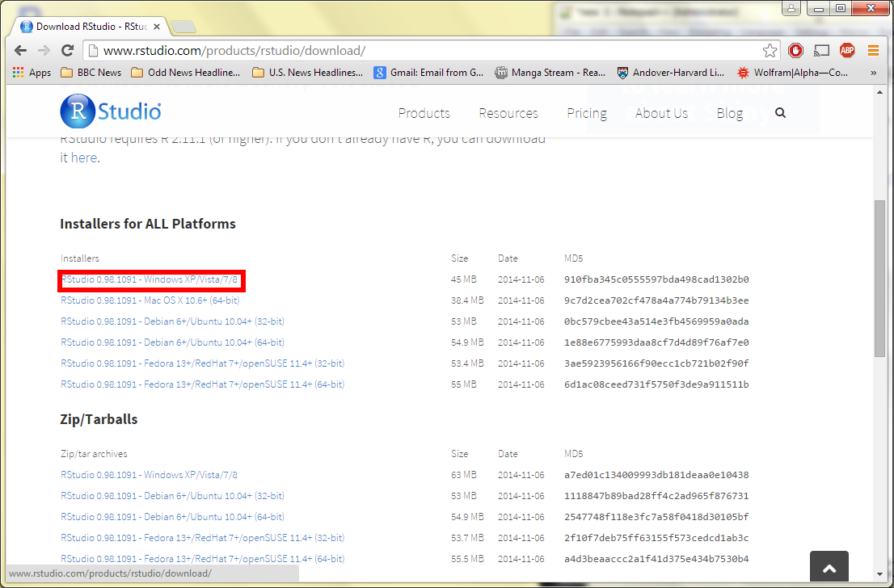The width and height of the screenshot is (894, 588).
Task: Click the Zip/Tarballs heading
Action: [99, 419]
